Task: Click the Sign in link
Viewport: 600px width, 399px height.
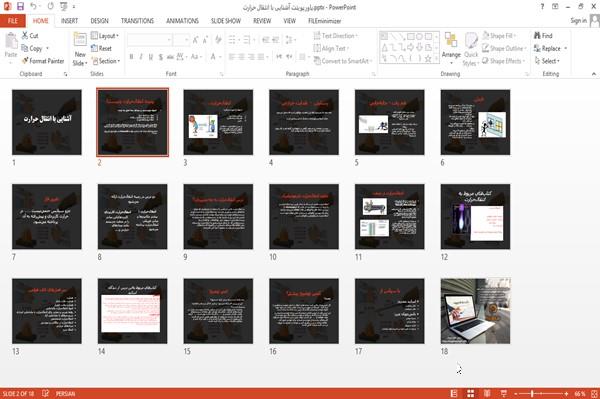Action: click(x=578, y=21)
